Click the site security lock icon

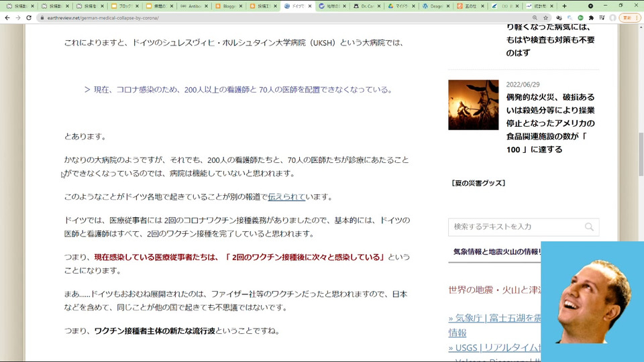click(x=42, y=18)
